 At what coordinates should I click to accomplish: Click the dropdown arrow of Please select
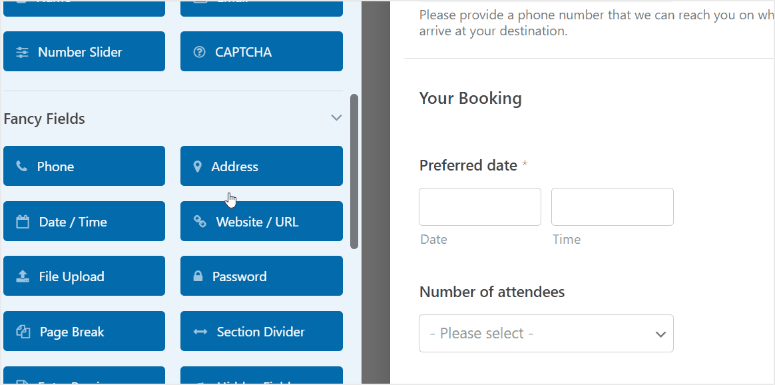tap(660, 335)
